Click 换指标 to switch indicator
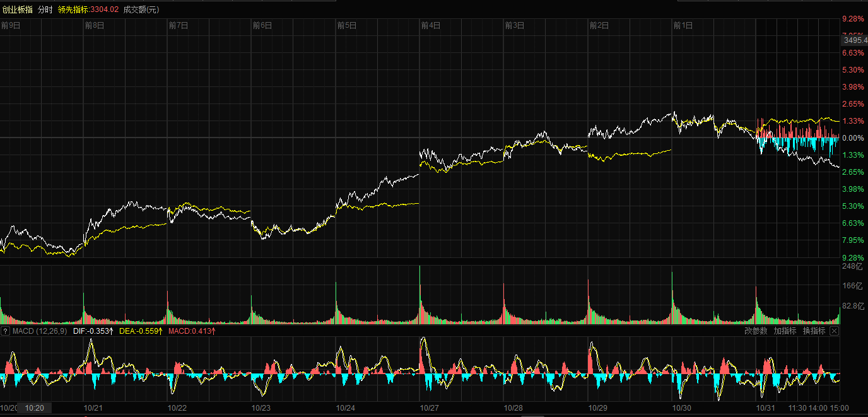Image resolution: width=868 pixels, height=417 pixels. [814, 331]
